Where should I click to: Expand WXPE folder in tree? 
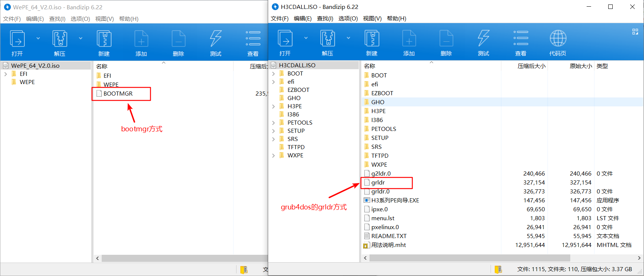tap(273, 155)
